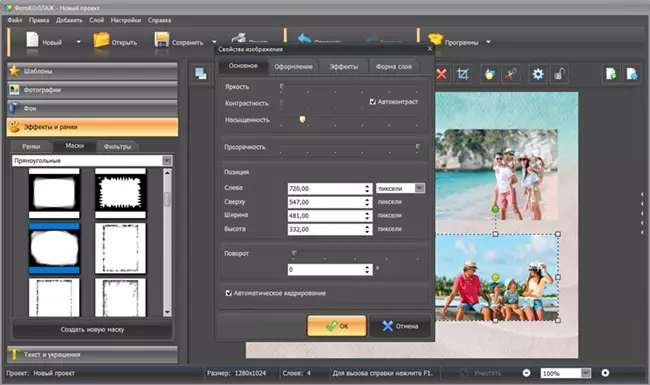Click the green rotation handle on canvas

[x=495, y=209]
